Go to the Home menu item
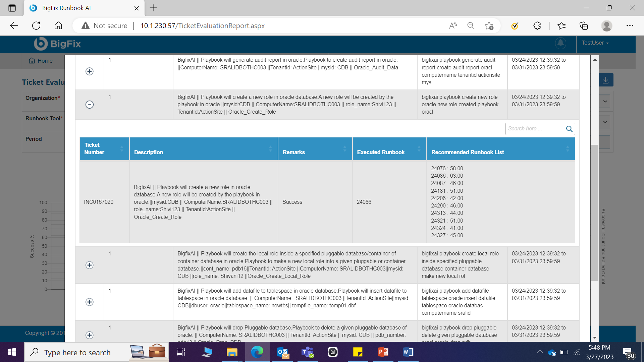Screen dimensions: 644x362 click(41, 61)
